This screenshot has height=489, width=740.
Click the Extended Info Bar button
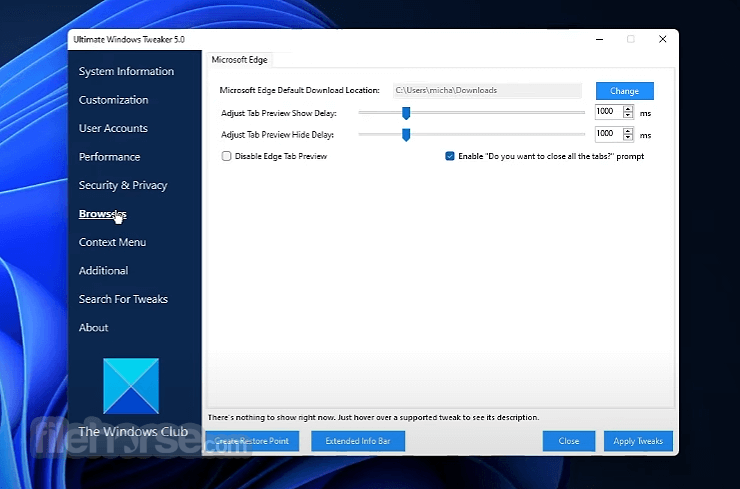358,441
